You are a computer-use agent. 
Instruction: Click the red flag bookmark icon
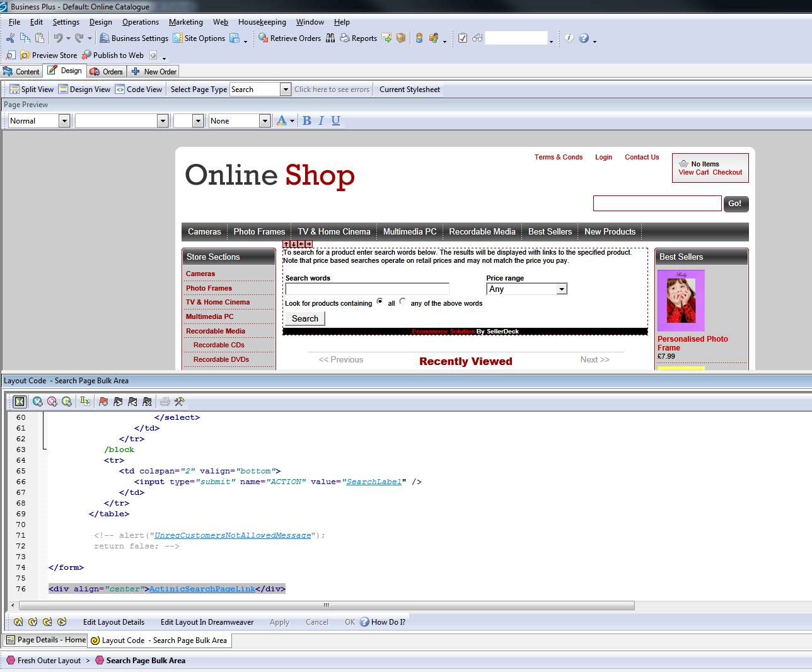coord(103,402)
